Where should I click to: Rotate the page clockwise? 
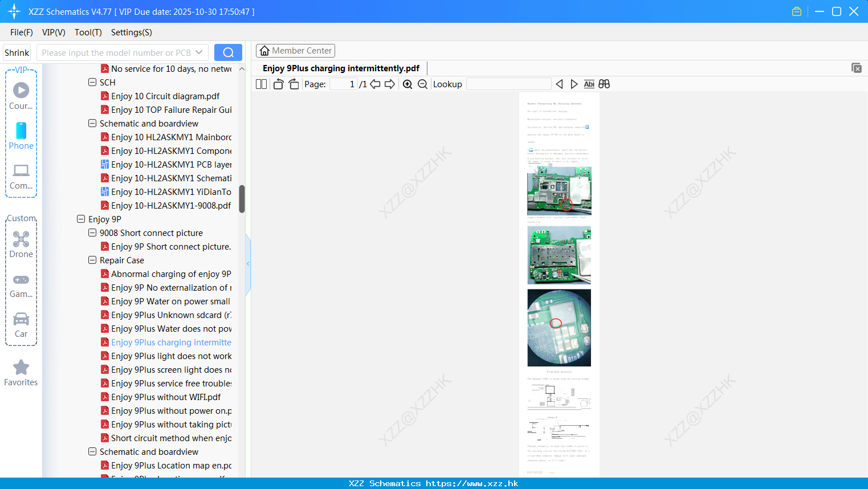[x=294, y=84]
